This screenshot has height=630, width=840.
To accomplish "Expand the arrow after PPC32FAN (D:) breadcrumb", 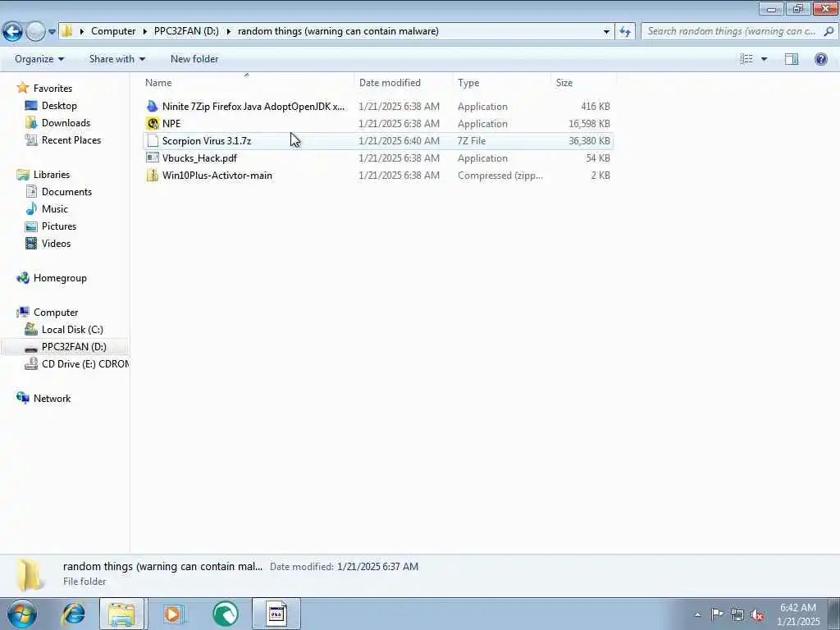I will pos(228,32).
